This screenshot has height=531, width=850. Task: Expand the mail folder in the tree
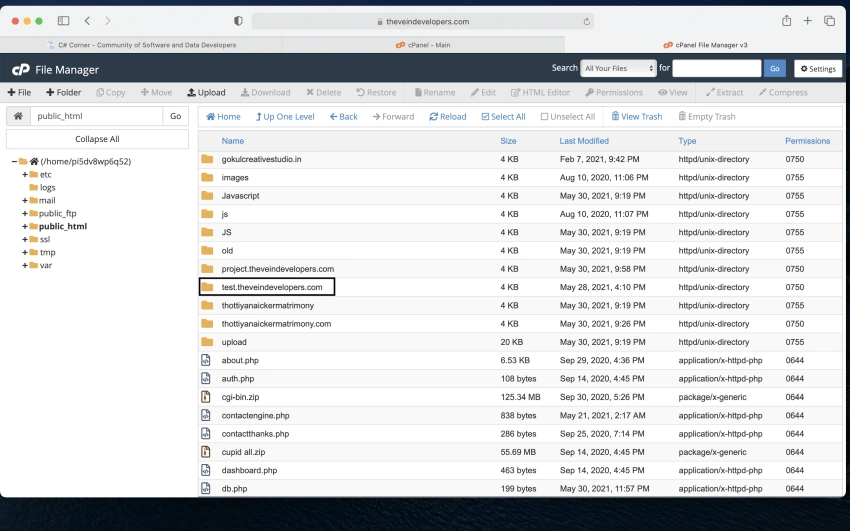click(25, 200)
